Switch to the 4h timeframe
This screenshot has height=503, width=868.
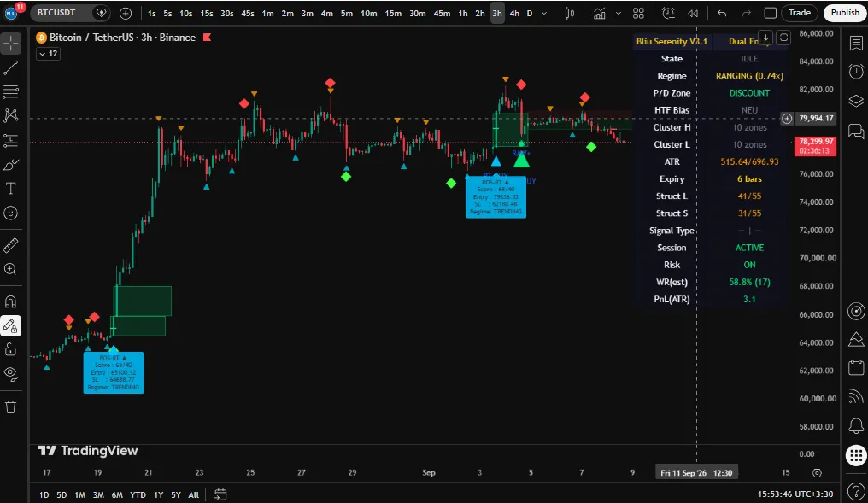[x=514, y=13]
